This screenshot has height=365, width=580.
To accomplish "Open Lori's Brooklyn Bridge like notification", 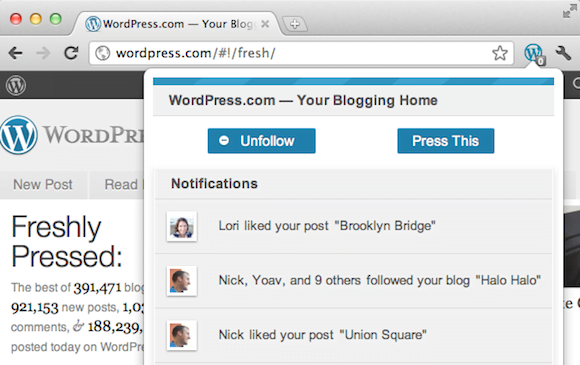I will coord(353,226).
